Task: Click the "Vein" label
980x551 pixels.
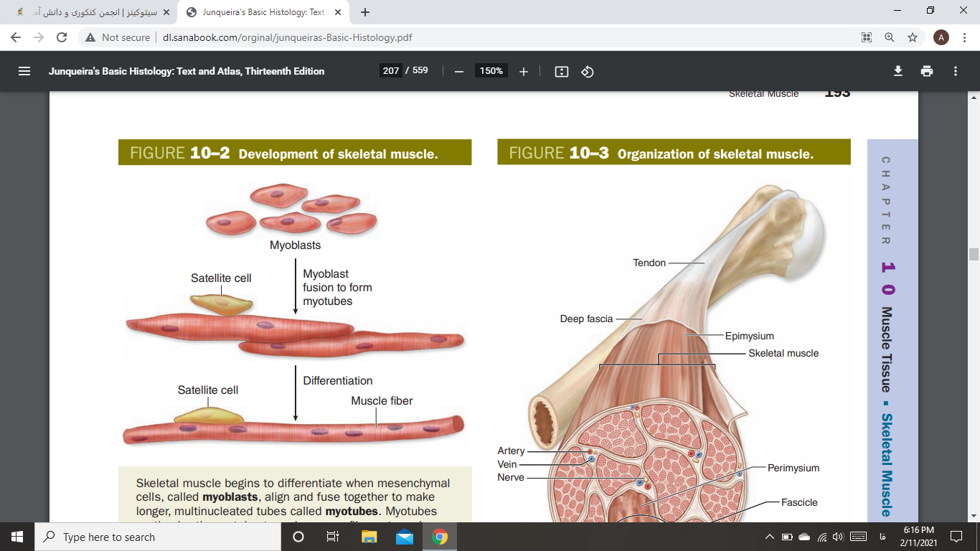Action: [507, 464]
